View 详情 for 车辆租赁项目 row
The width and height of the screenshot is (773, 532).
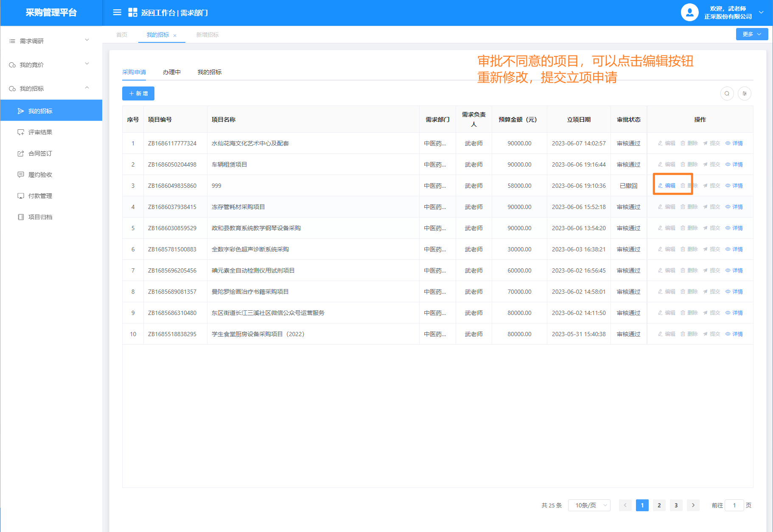pyautogui.click(x=734, y=164)
